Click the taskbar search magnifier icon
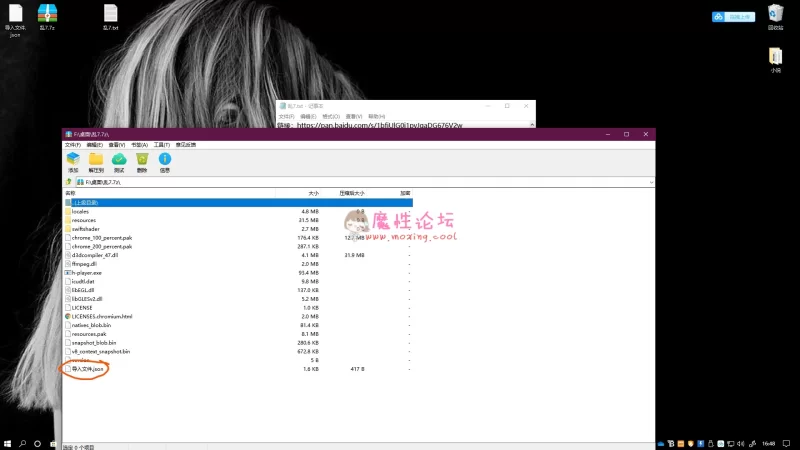 [x=22, y=444]
